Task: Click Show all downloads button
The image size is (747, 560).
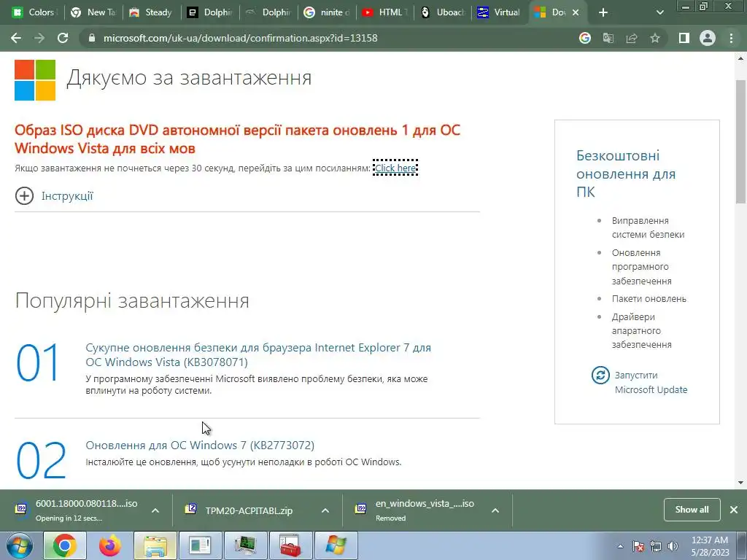Action: [x=692, y=510]
